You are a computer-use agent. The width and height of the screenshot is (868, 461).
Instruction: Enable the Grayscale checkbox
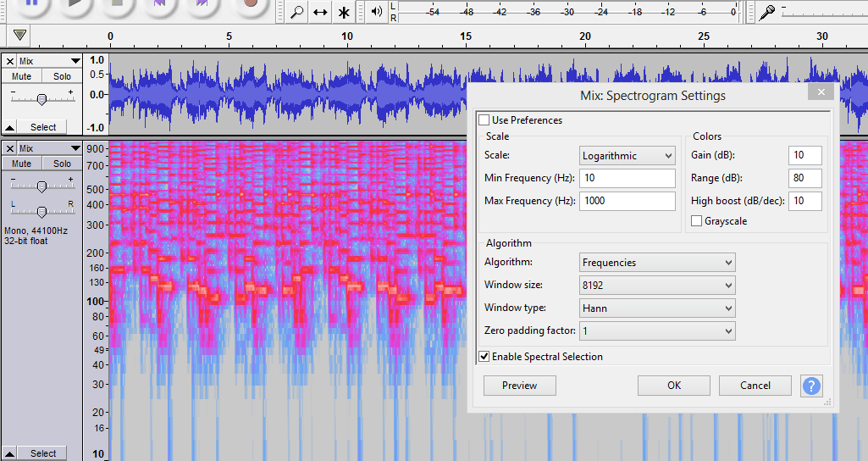pyautogui.click(x=696, y=221)
